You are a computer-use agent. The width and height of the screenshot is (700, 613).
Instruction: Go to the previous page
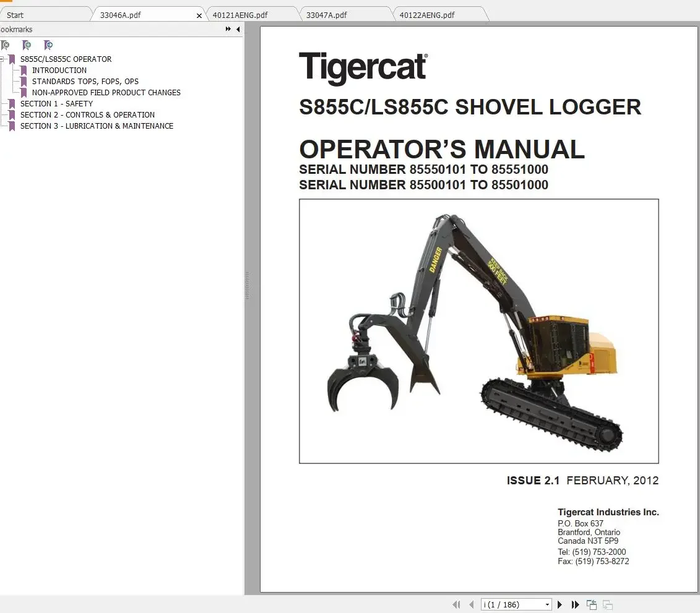472,604
